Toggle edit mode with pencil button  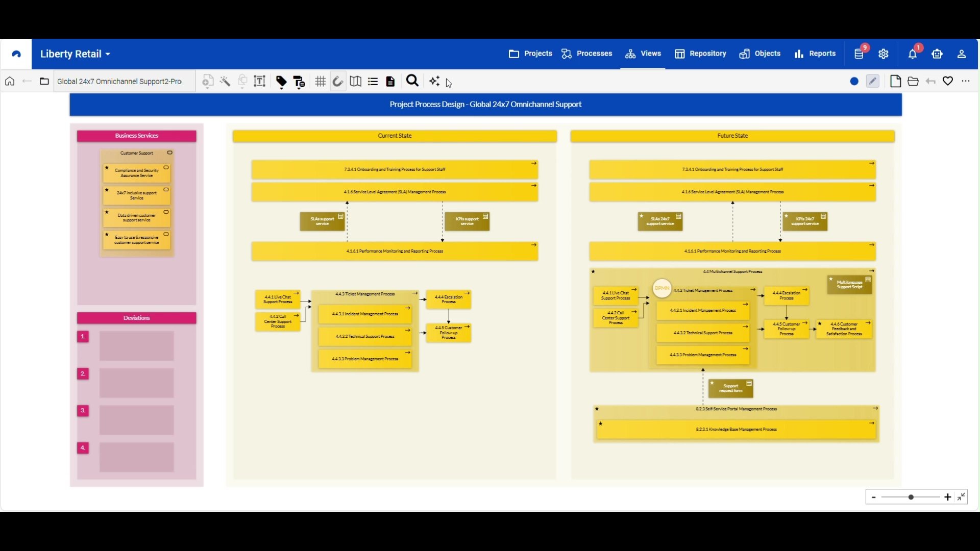(x=873, y=81)
